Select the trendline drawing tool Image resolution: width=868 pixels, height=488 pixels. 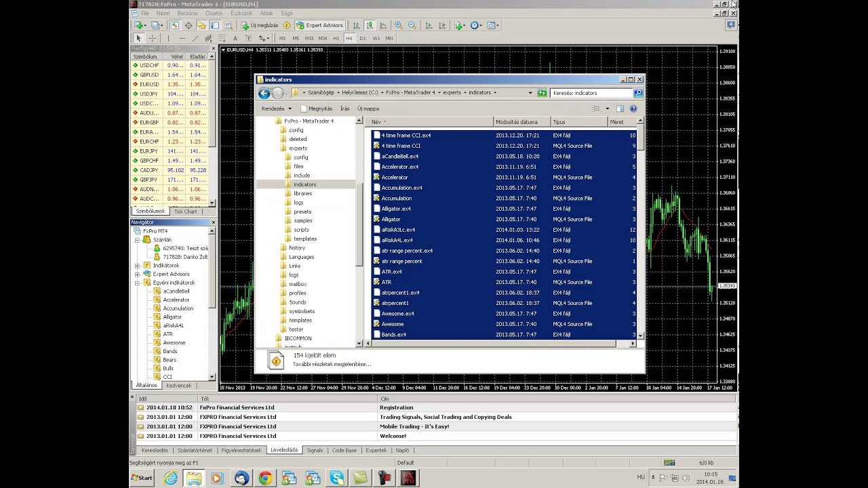pos(195,38)
